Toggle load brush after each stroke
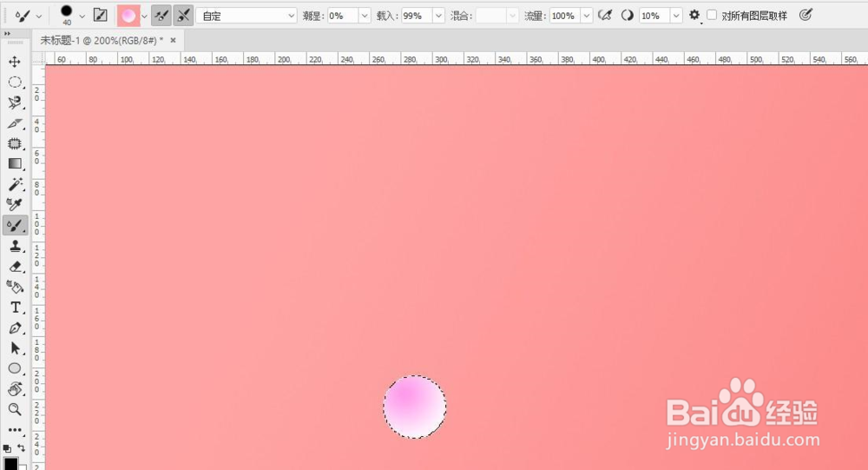The image size is (868, 470). pyautogui.click(x=161, y=16)
